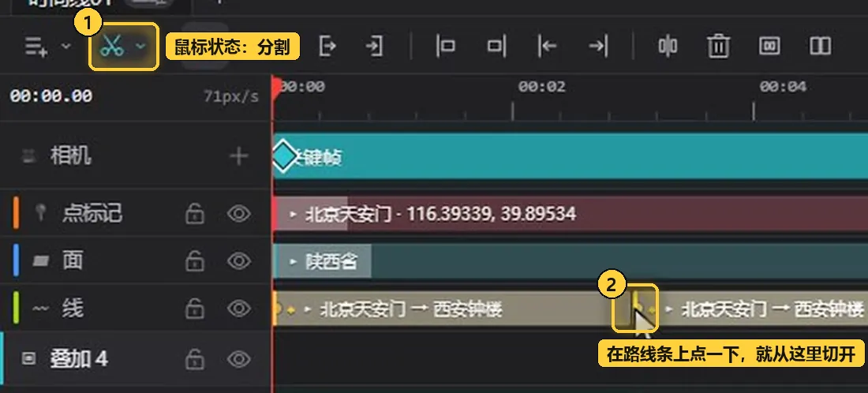This screenshot has height=393, width=868.
Task: Click the trim clip end icon
Action: coord(496,46)
